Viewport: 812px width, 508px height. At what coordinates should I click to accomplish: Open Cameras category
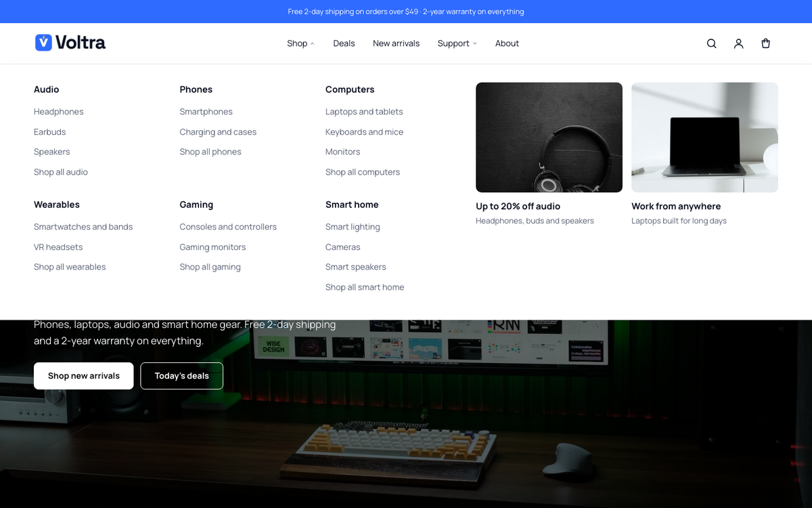click(343, 247)
